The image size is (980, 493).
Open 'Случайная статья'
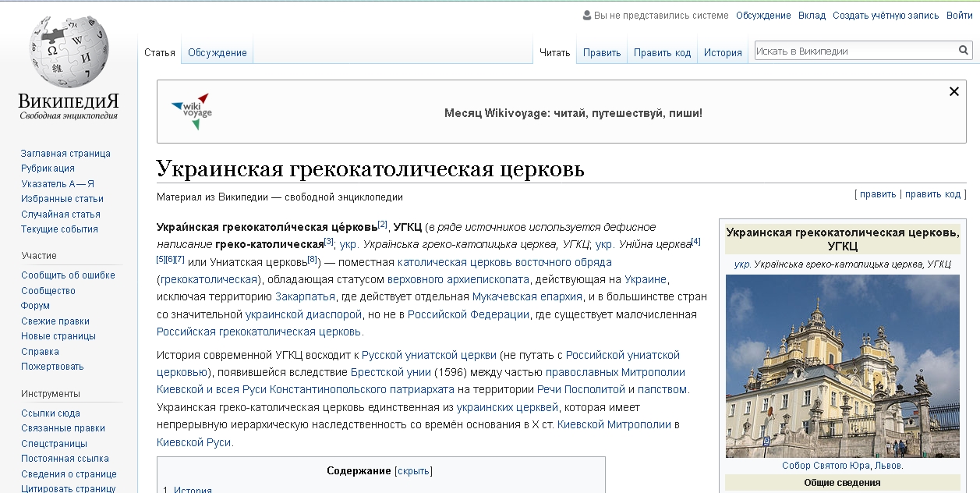61,214
